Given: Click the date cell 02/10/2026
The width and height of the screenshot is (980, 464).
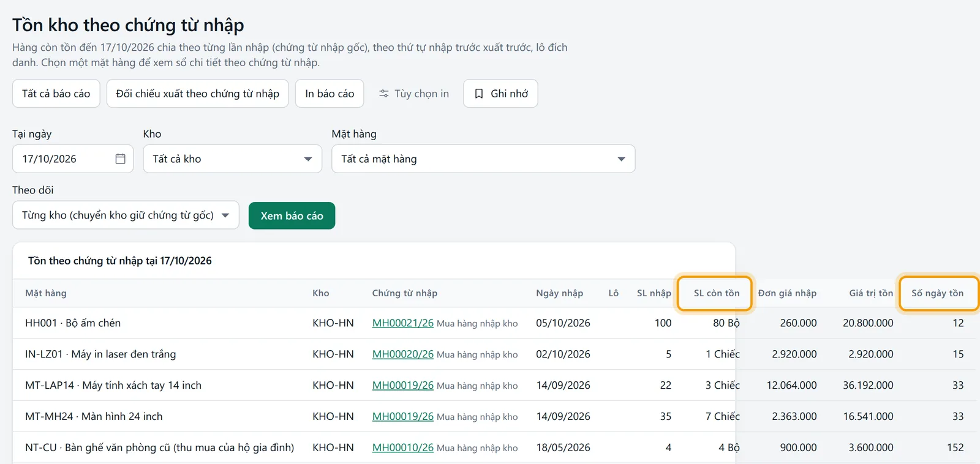Looking at the screenshot, I should coord(563,354).
